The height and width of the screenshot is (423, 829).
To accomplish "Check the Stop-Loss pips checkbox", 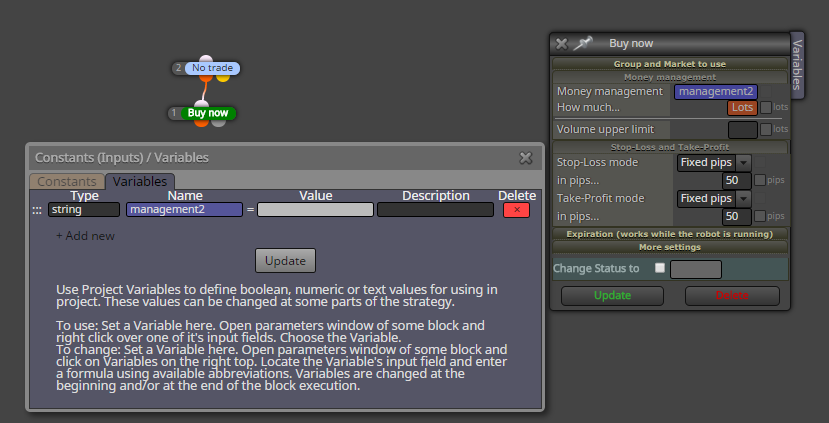I will coord(760,180).
